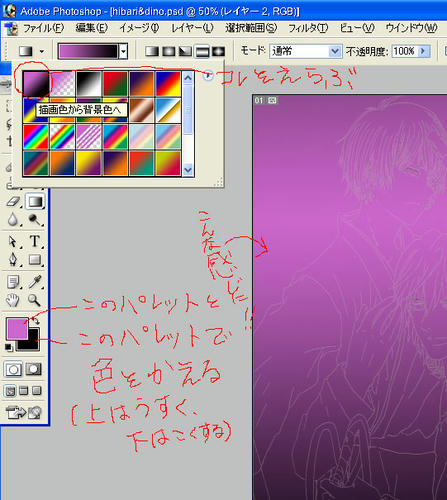
Task: Reset to default black and white colors
Action: tap(9, 347)
